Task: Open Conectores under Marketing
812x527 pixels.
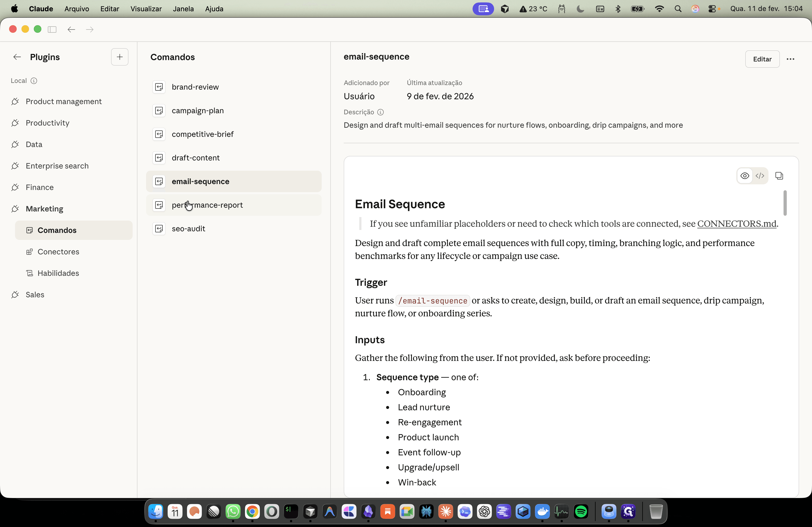Action: pyautogui.click(x=74, y=252)
